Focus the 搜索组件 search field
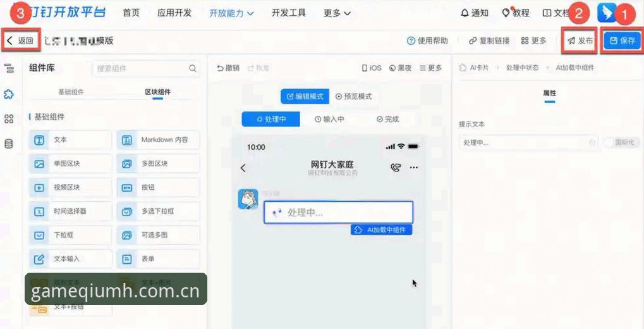Screen dimensions: 644x329 pos(146,69)
